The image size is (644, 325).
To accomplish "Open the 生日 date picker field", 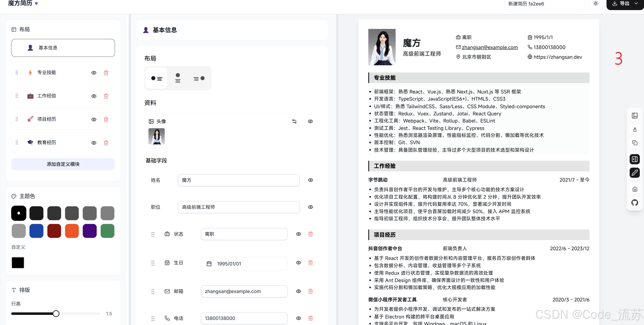I will tap(244, 264).
